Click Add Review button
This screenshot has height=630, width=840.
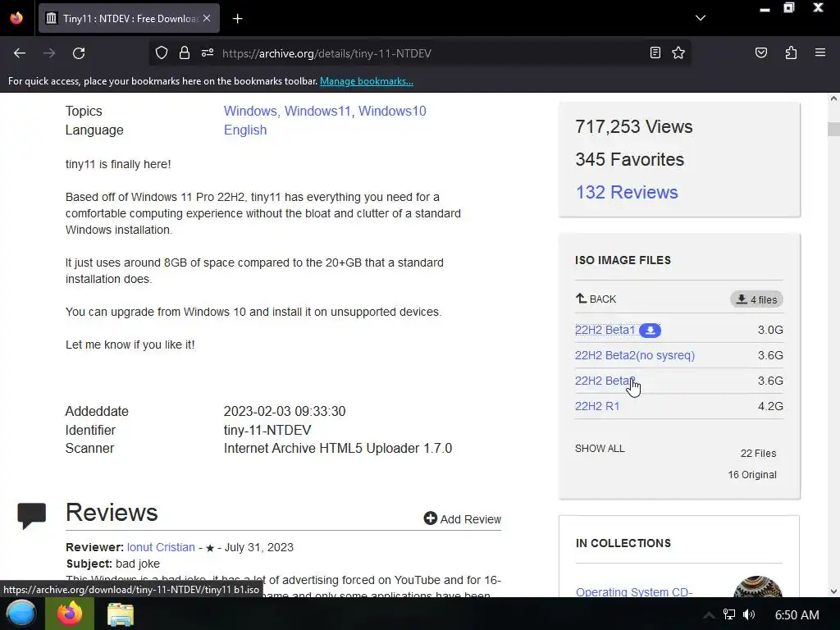(x=463, y=518)
